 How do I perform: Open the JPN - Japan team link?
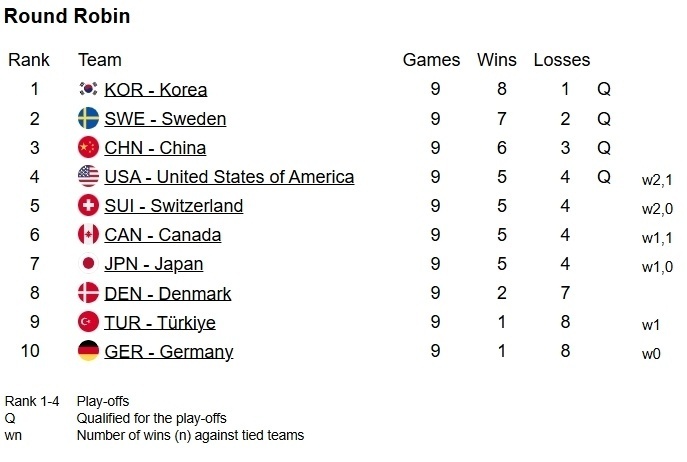pyautogui.click(x=153, y=264)
